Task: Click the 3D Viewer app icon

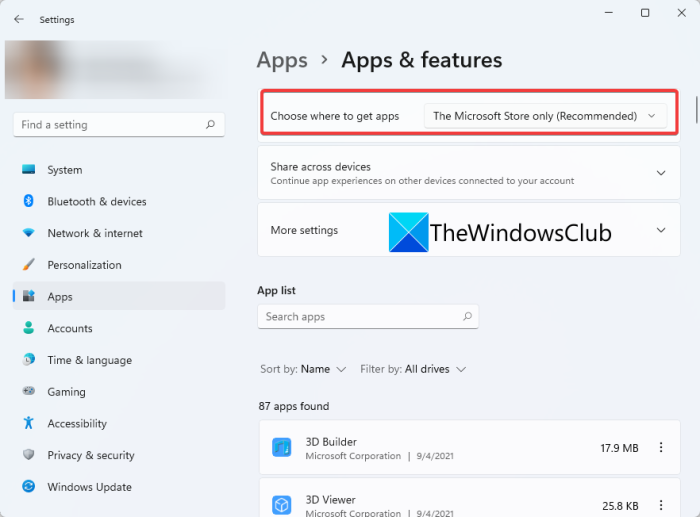Action: tap(282, 505)
